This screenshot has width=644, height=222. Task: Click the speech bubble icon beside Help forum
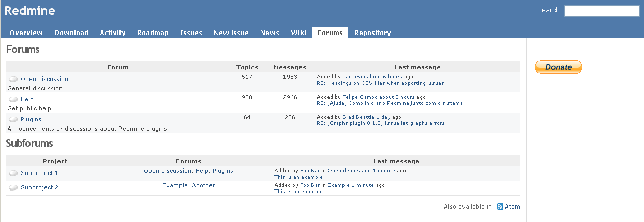(13, 100)
